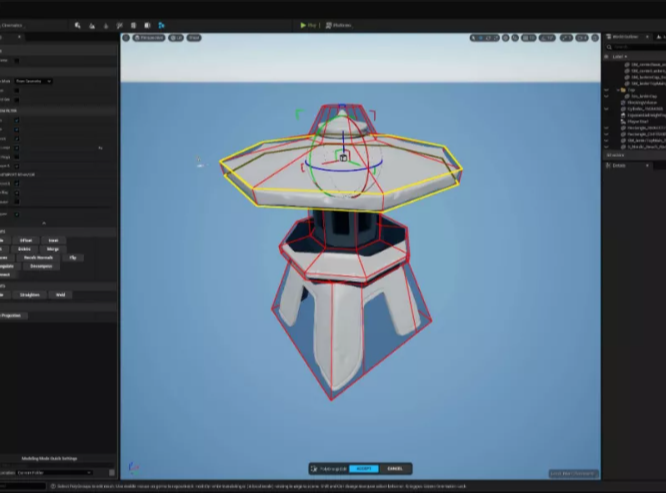Collapse the advanced settings arrow
This screenshot has width=666, height=493.
(44, 223)
